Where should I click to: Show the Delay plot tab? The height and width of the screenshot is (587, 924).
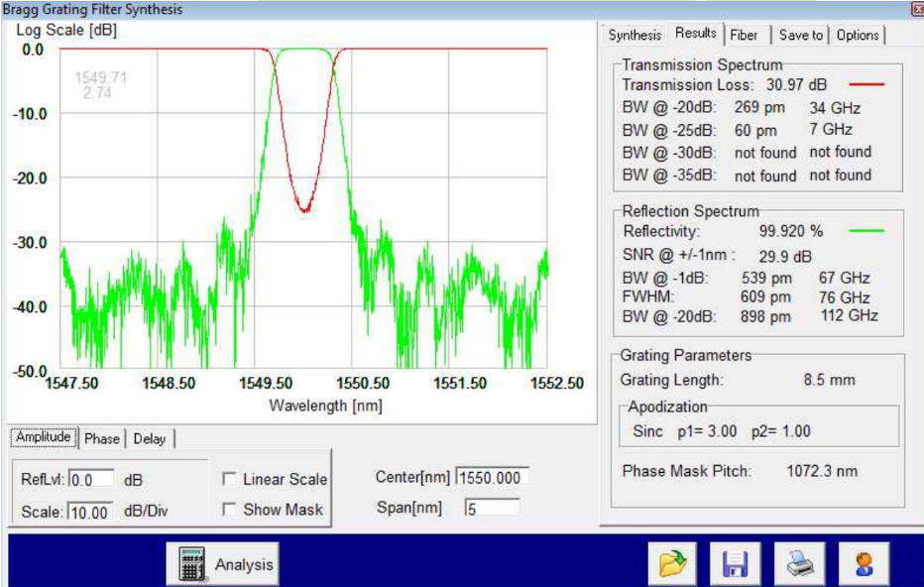click(150, 438)
